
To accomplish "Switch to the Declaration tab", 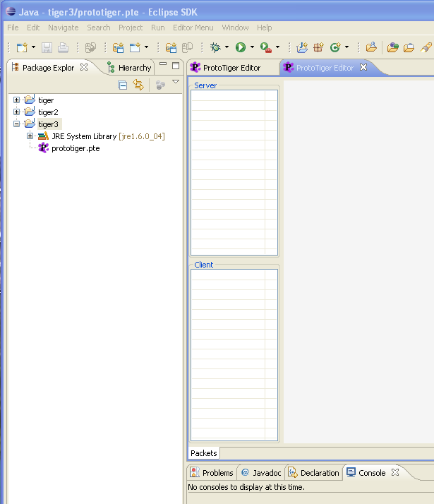I will (x=314, y=473).
